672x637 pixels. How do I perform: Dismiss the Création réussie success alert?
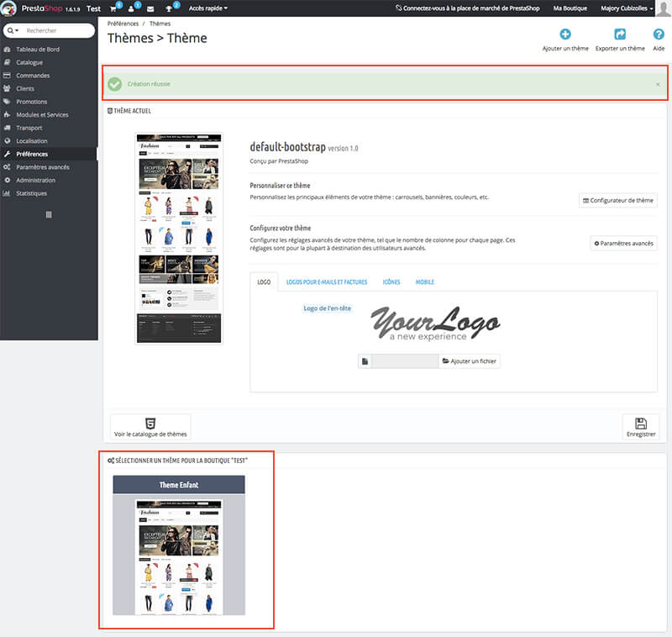657,85
